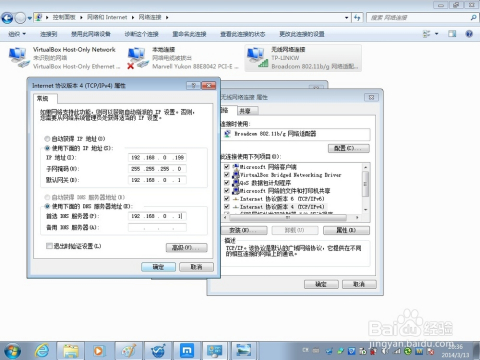Open the help question mark icon
480x360 pixels.
coord(469,34)
